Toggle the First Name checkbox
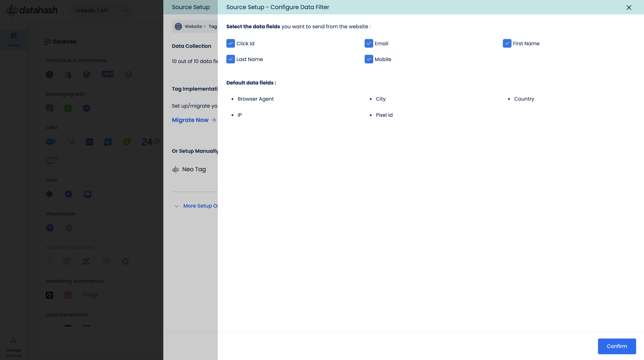Image resolution: width=644 pixels, height=360 pixels. tap(507, 44)
